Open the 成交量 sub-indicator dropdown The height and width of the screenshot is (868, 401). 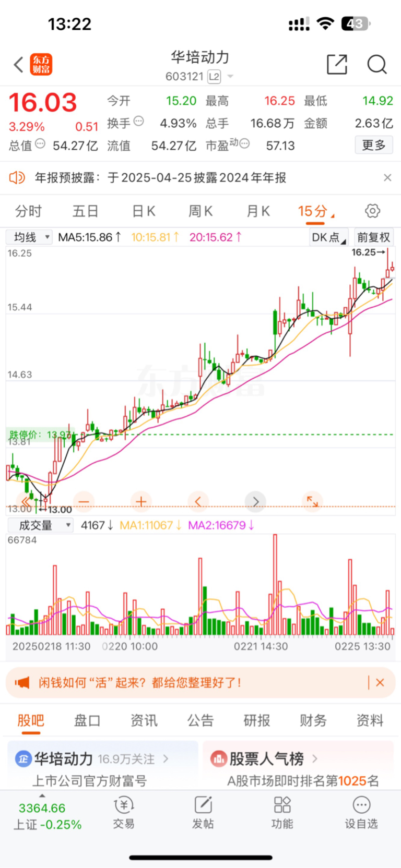pyautogui.click(x=40, y=525)
